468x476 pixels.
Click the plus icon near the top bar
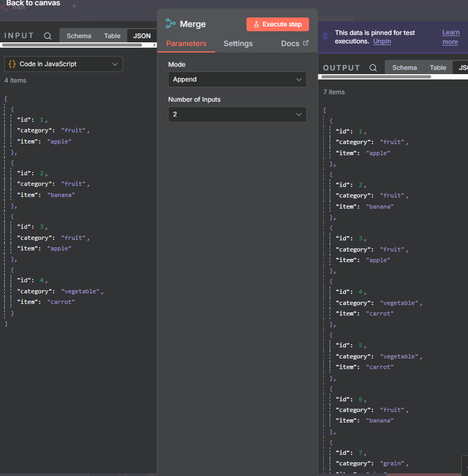74,6
